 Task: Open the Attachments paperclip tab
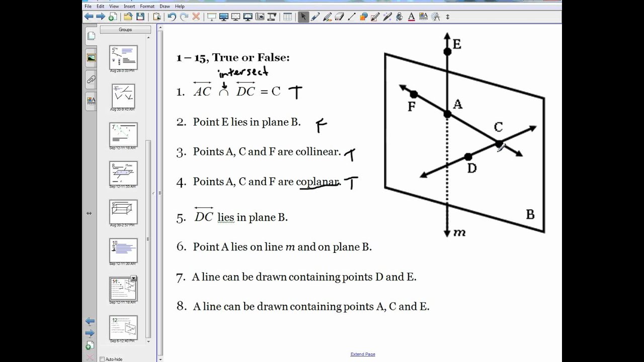91,79
